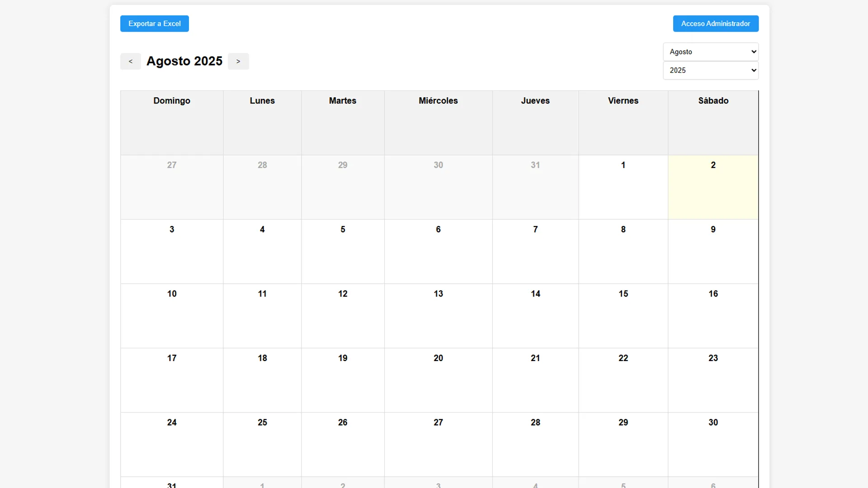
Task: Open Acceso Administrador login
Action: click(x=715, y=23)
